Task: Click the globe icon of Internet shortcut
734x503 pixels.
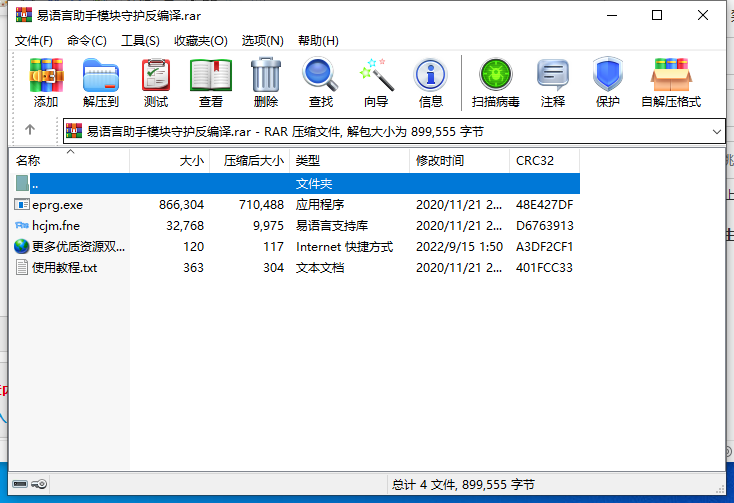Action: (x=22, y=247)
